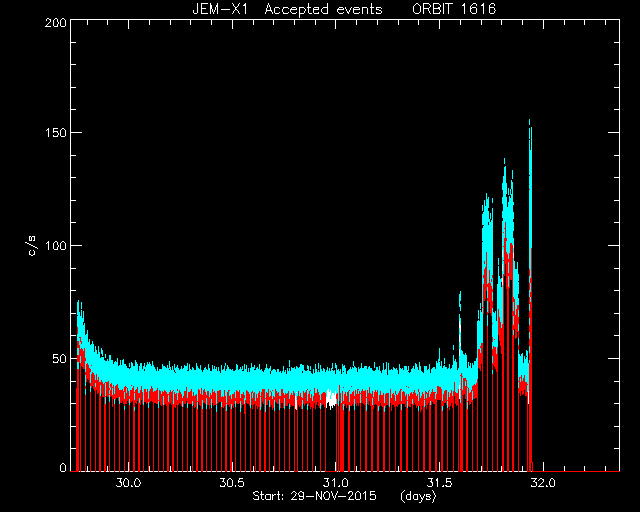Click the (days) axis unit label

418,496
